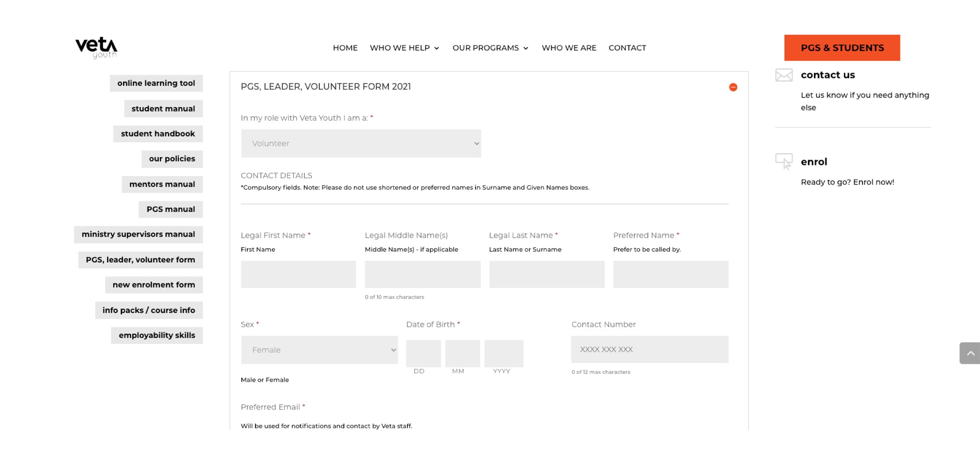This screenshot has width=980, height=459.
Task: Click the 'CONTACT DETAILS' section heading
Action: coord(276,176)
